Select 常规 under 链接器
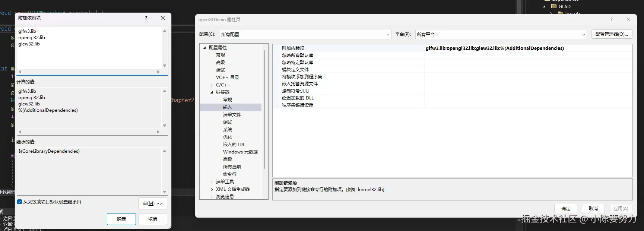Viewport: 644px width, 231px height. (228, 100)
